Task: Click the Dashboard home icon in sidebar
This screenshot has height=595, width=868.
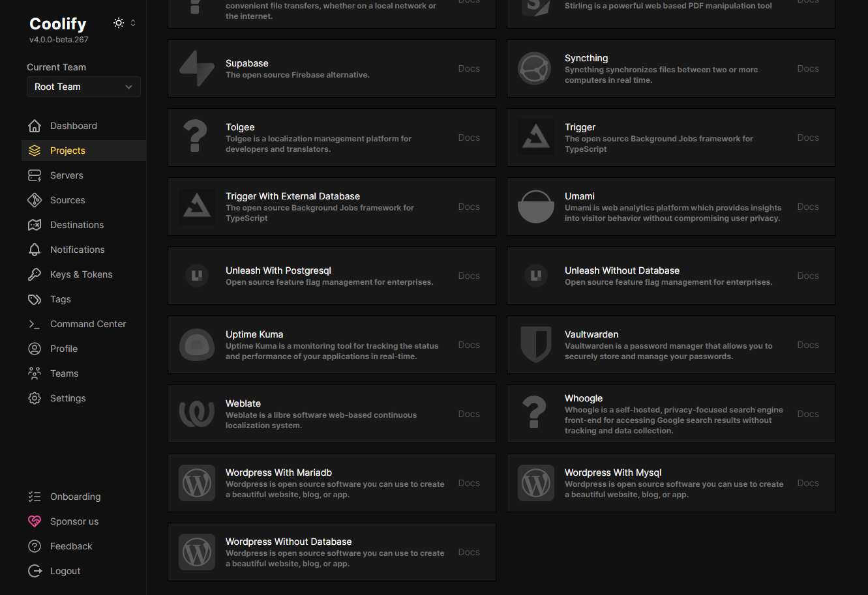Action: point(35,126)
